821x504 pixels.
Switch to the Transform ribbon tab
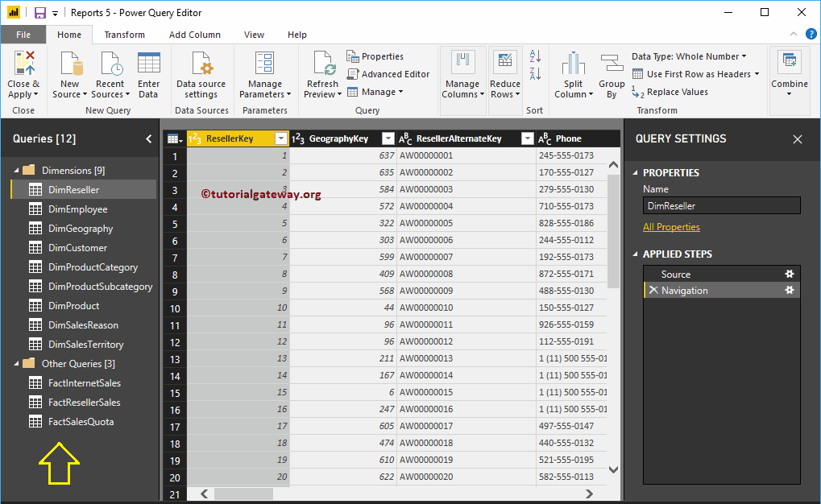click(x=125, y=35)
